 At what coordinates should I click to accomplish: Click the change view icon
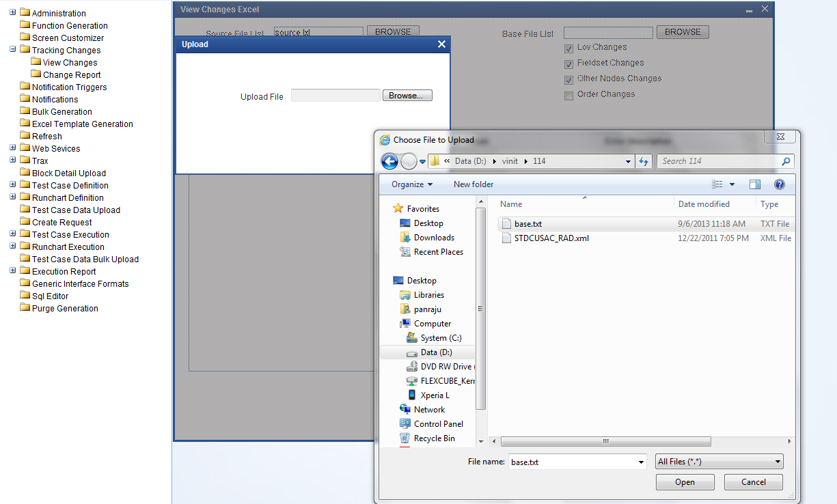tap(717, 184)
